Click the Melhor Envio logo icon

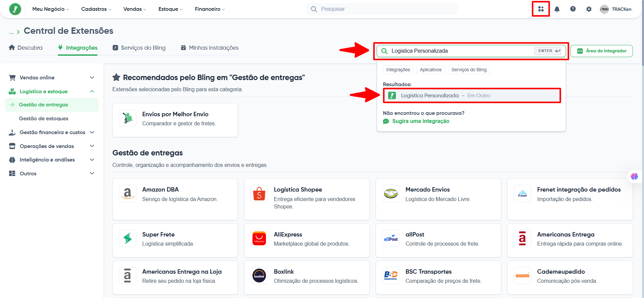pyautogui.click(x=128, y=118)
